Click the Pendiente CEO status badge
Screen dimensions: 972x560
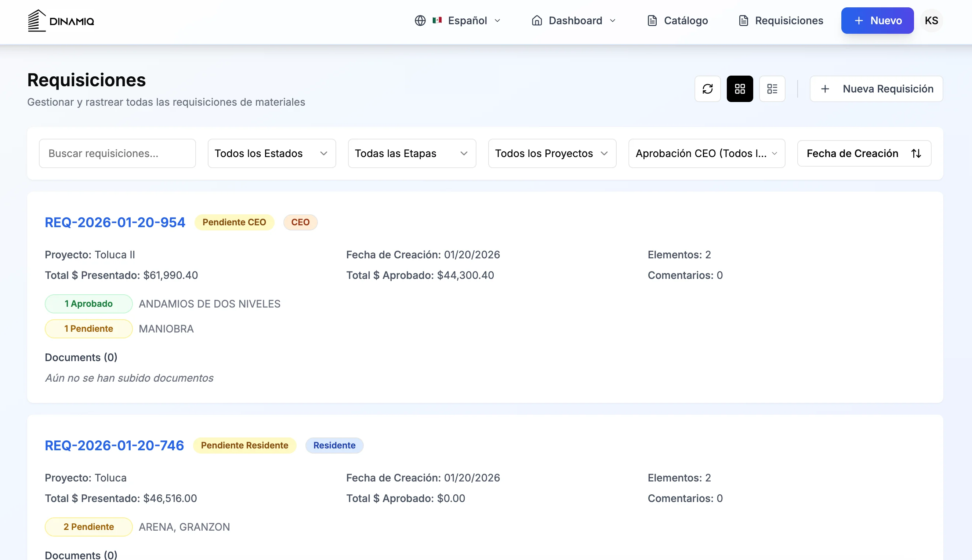[234, 222]
